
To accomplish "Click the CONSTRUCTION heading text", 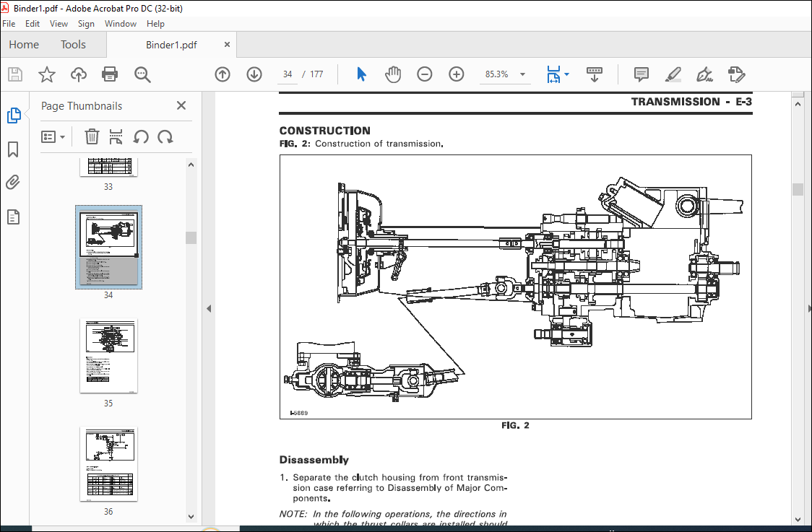I will coord(324,131).
